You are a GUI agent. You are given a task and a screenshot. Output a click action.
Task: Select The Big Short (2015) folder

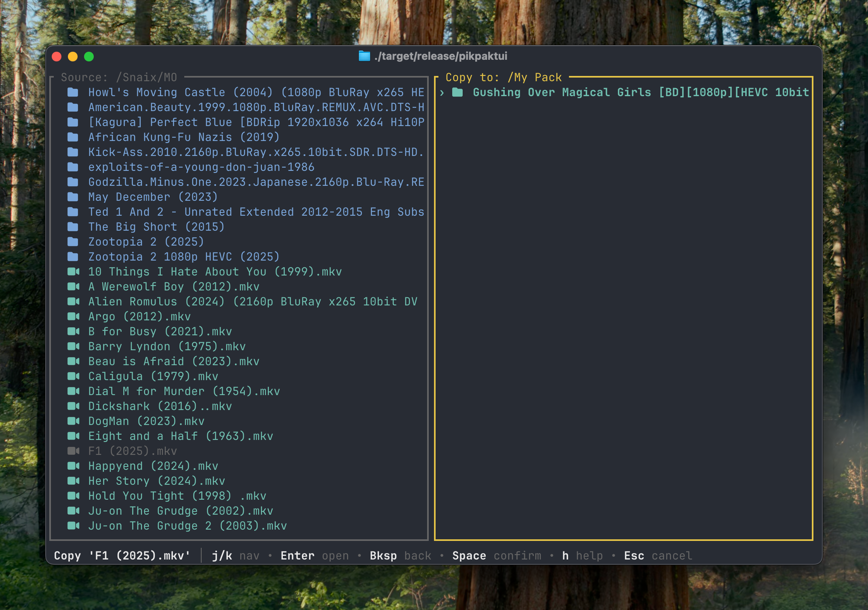156,227
